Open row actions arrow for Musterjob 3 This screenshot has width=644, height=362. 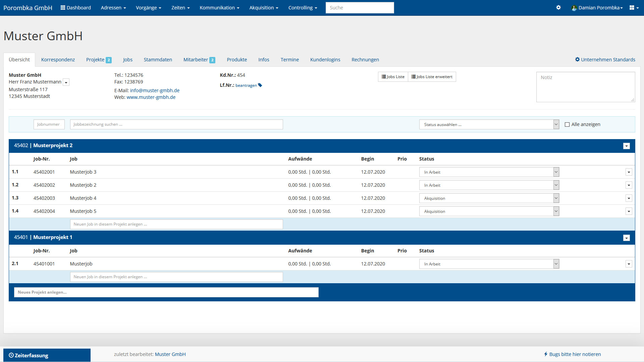pyautogui.click(x=629, y=172)
